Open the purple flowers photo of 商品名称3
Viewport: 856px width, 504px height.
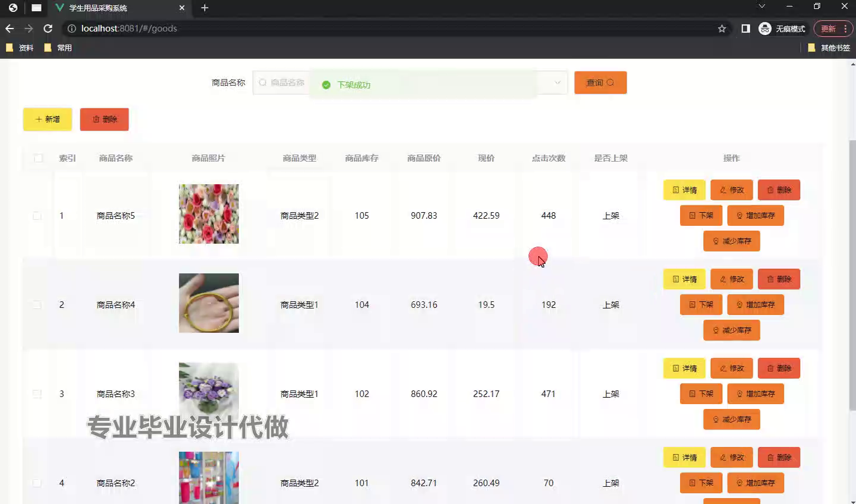[x=209, y=392]
